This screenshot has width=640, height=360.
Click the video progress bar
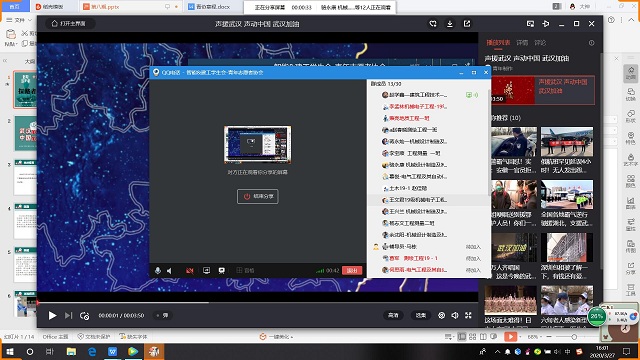258,302
